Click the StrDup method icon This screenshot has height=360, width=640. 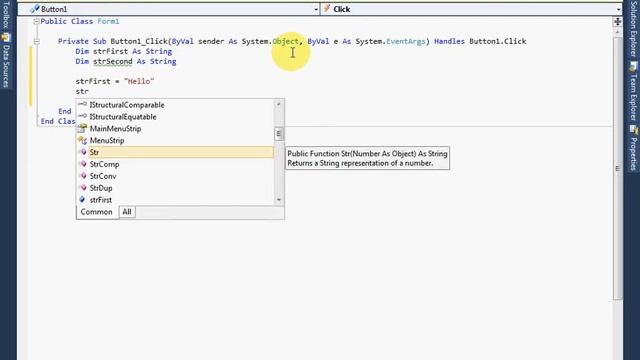coord(82,187)
